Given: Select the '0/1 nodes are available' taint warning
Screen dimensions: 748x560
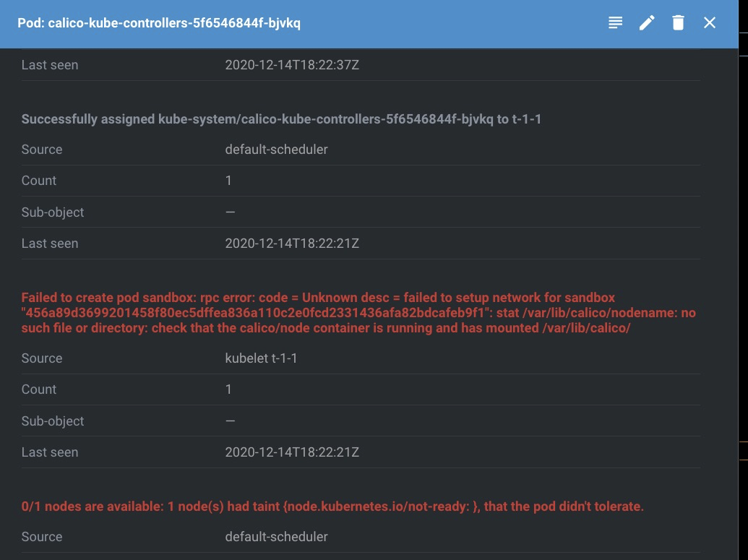Looking at the screenshot, I should point(332,507).
